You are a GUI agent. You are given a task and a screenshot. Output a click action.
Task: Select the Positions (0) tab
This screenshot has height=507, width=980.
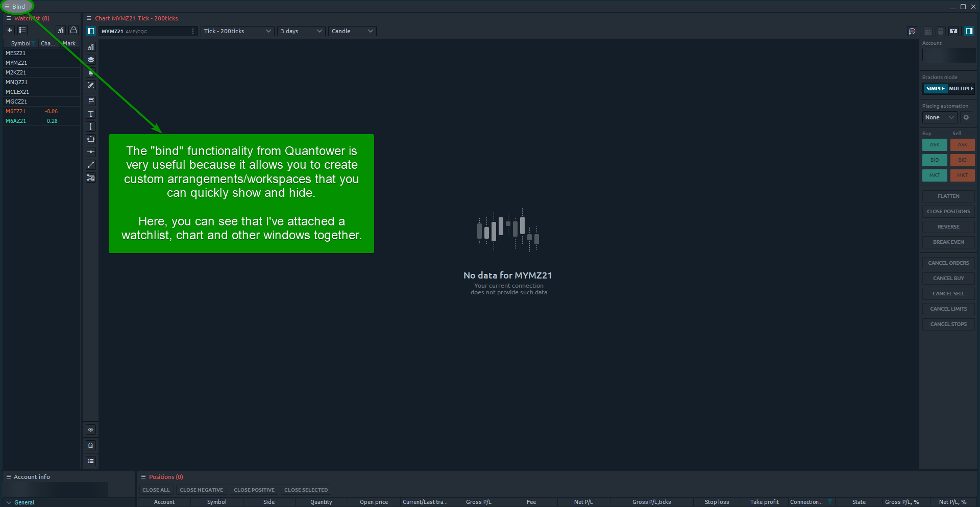point(166,477)
